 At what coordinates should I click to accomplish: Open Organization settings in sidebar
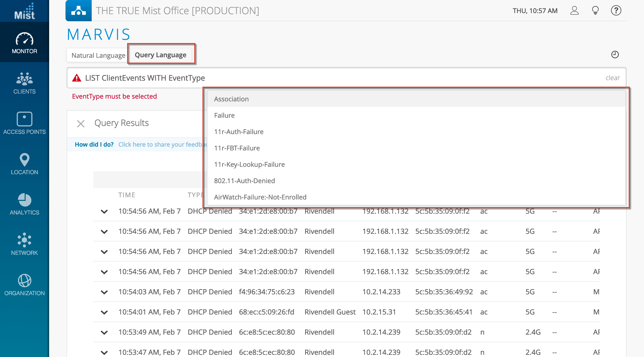pos(25,285)
